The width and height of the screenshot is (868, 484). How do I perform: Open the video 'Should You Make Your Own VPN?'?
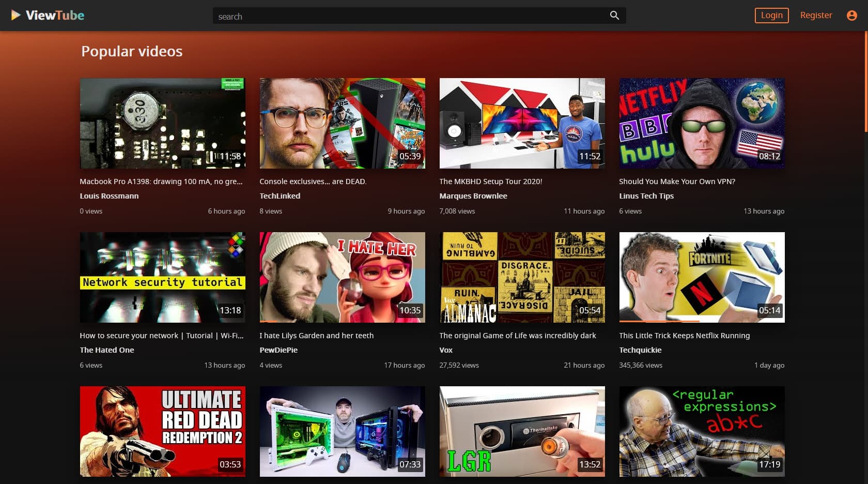coord(677,182)
